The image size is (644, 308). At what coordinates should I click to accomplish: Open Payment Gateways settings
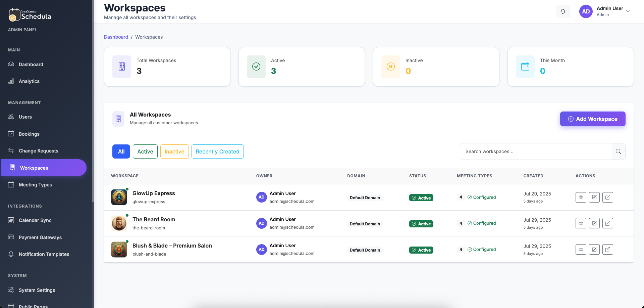click(x=40, y=237)
